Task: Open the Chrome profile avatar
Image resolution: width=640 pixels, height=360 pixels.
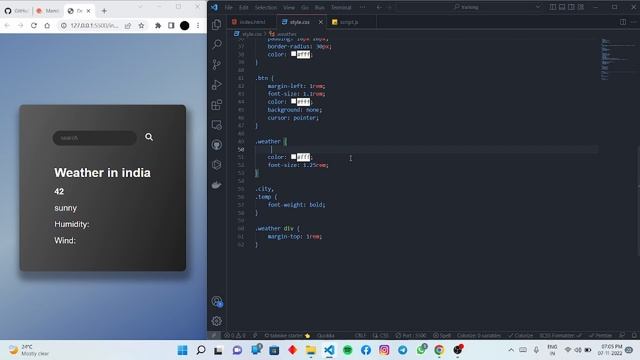Action: click(x=184, y=25)
